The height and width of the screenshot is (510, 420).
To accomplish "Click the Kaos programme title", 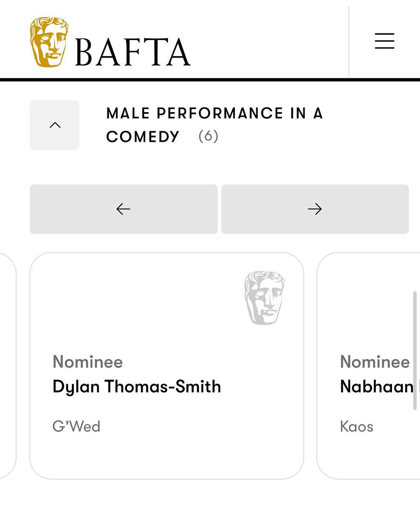I will click(x=357, y=426).
